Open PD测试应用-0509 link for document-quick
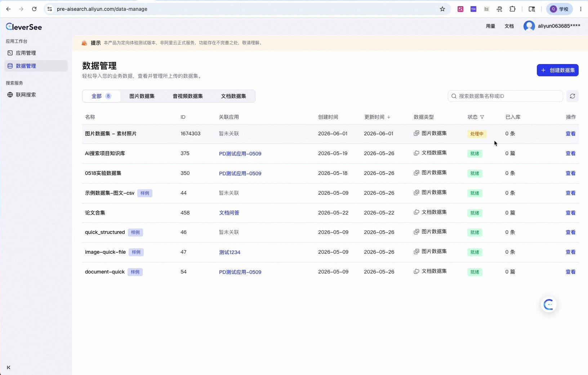 [240, 272]
